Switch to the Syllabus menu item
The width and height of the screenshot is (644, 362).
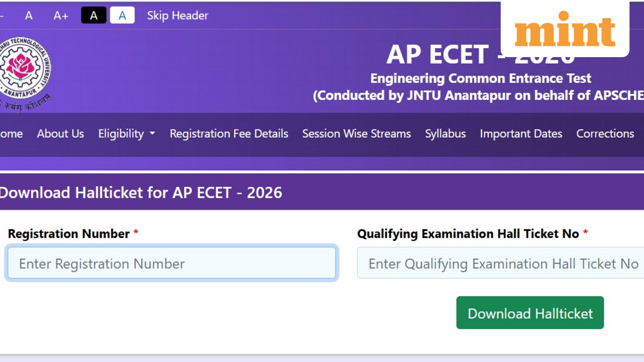click(445, 134)
